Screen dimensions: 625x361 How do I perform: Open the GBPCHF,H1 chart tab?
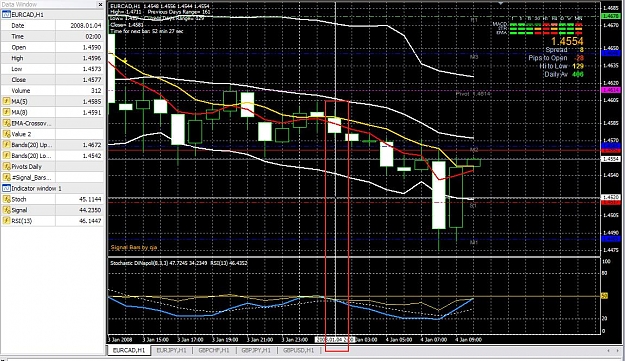point(214,350)
